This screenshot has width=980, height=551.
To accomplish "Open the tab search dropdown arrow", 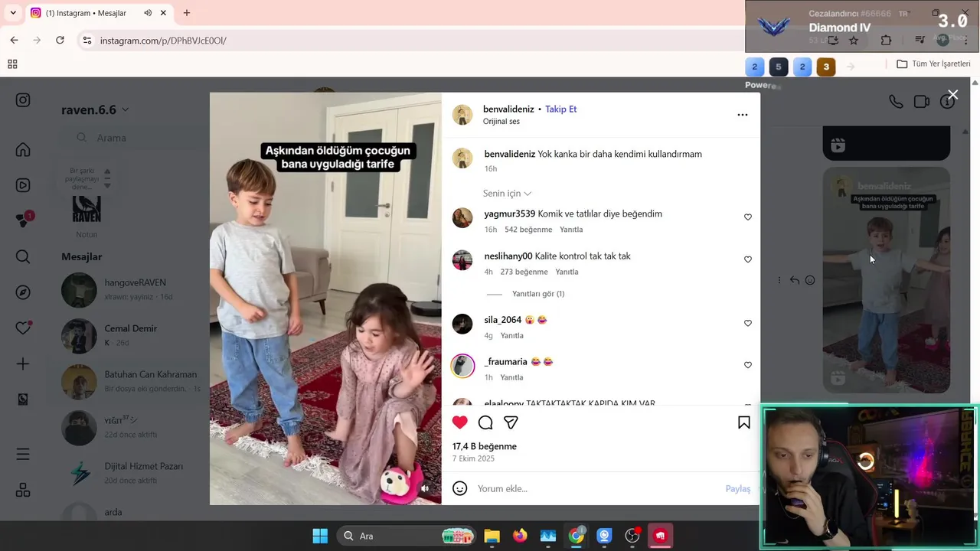I will pos(13,13).
